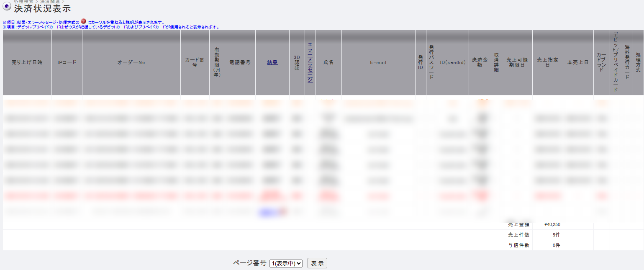Viewport: 644px width, 270px height.
Task: Click the 処理方式 column header
Action: click(638, 62)
